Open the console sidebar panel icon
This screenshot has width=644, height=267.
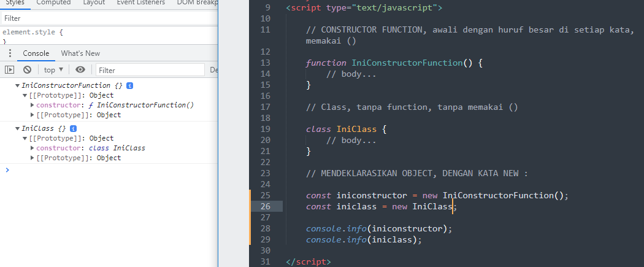point(9,70)
